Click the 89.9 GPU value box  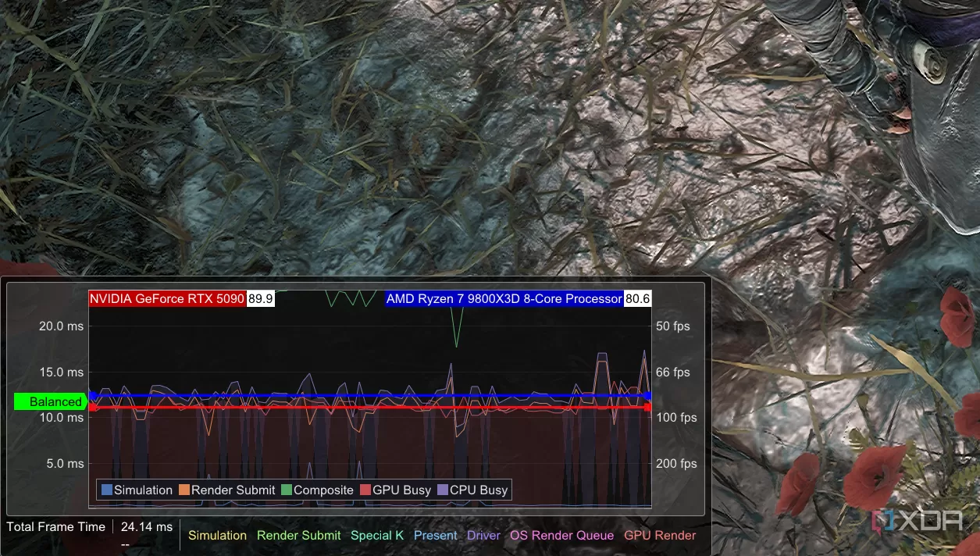[x=260, y=298]
